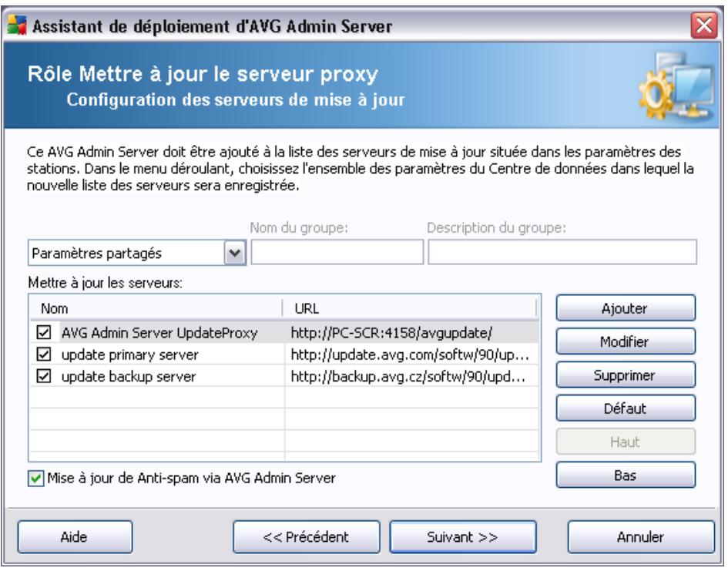Select the update primary server row name
Screen dimensions: 728x568
(130, 355)
